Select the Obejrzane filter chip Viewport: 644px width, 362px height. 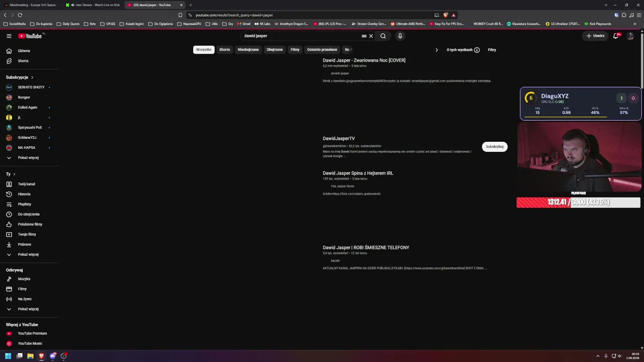click(275, 50)
